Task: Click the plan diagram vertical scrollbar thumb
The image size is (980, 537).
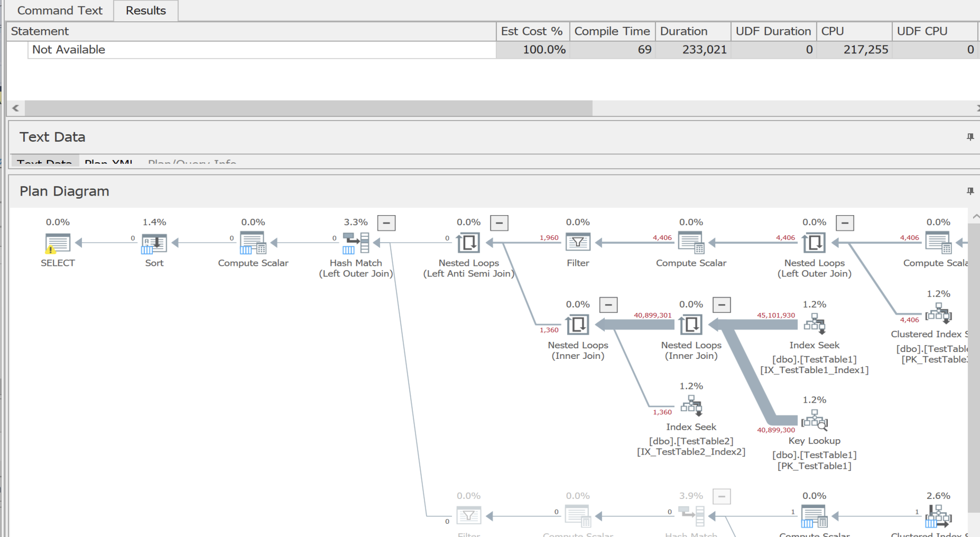Action: tap(974, 368)
